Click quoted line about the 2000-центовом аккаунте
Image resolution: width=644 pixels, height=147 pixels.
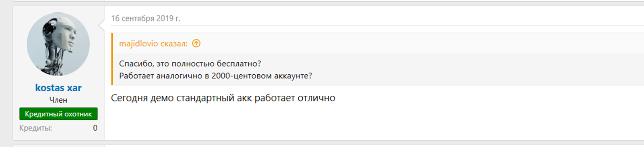(x=215, y=76)
